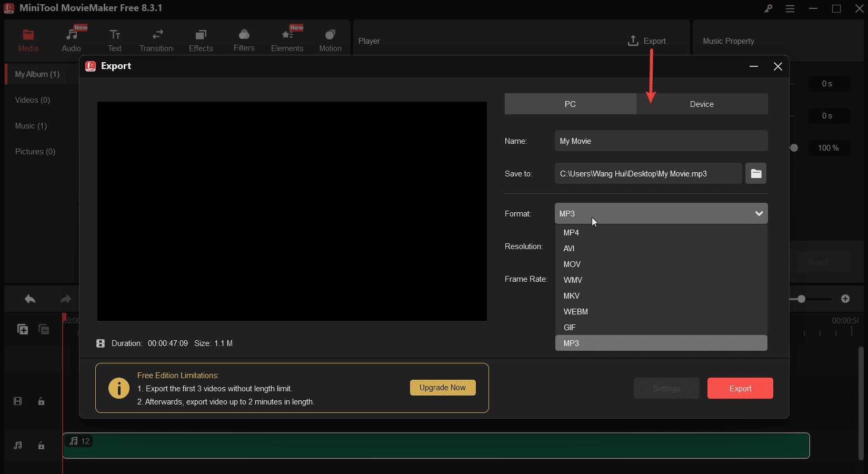Browse for save folder icon
Viewport: 868px width, 474px height.
pyautogui.click(x=756, y=173)
